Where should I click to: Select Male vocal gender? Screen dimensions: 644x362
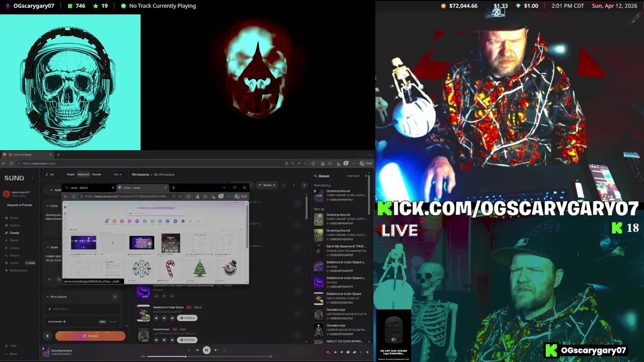click(103, 321)
